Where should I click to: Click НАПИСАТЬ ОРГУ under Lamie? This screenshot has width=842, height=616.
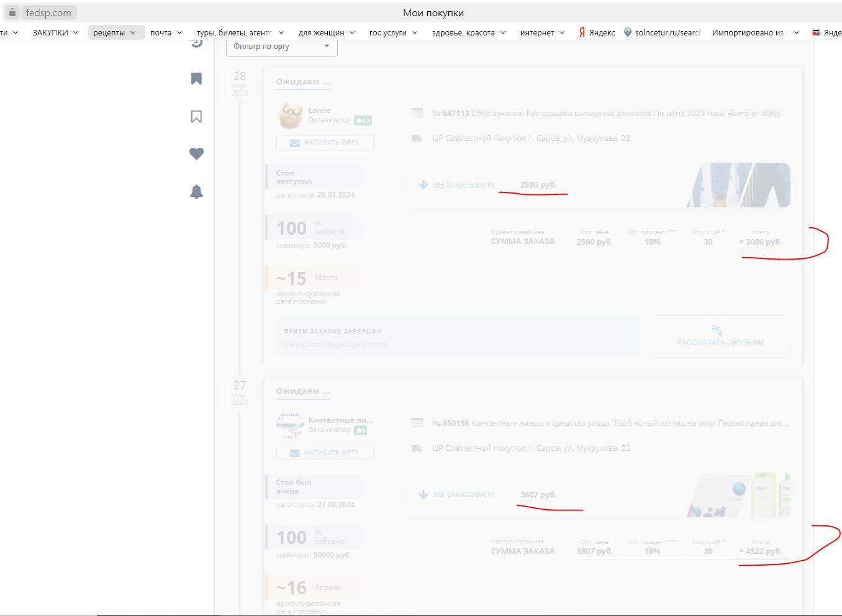[325, 143]
